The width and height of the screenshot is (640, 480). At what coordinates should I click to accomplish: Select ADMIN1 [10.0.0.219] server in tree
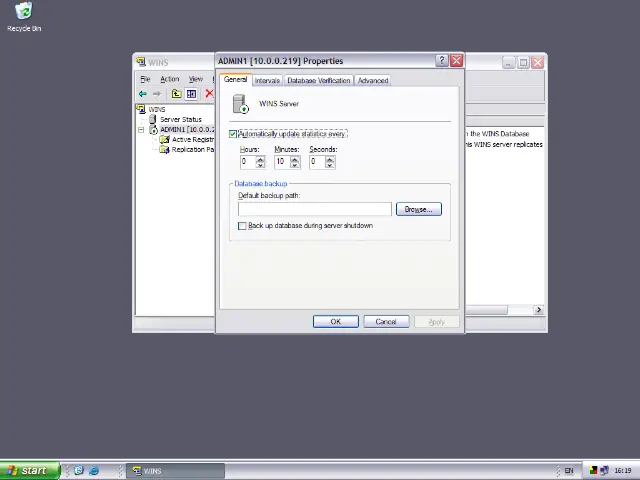187,129
